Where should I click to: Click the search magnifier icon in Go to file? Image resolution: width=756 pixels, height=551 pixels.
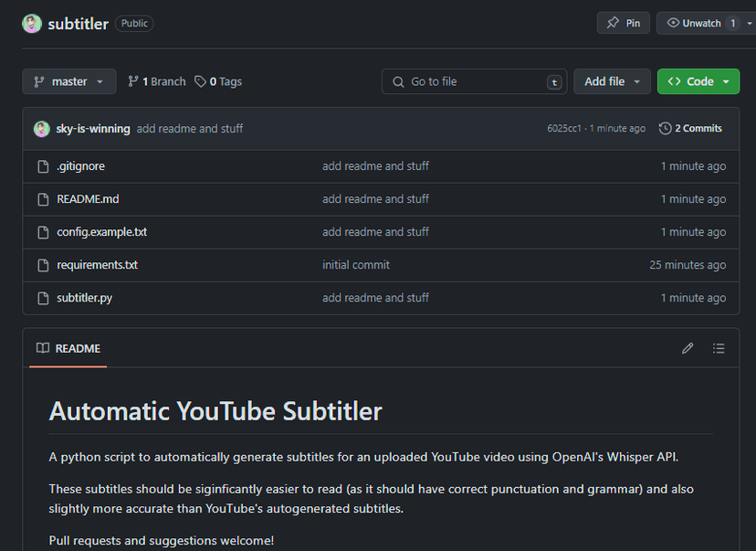click(x=398, y=82)
